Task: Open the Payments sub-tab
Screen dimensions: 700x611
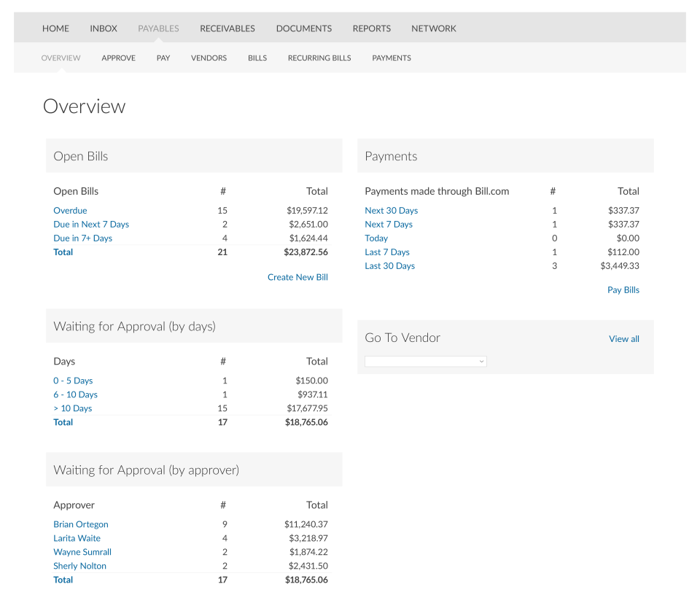Action: coord(392,58)
